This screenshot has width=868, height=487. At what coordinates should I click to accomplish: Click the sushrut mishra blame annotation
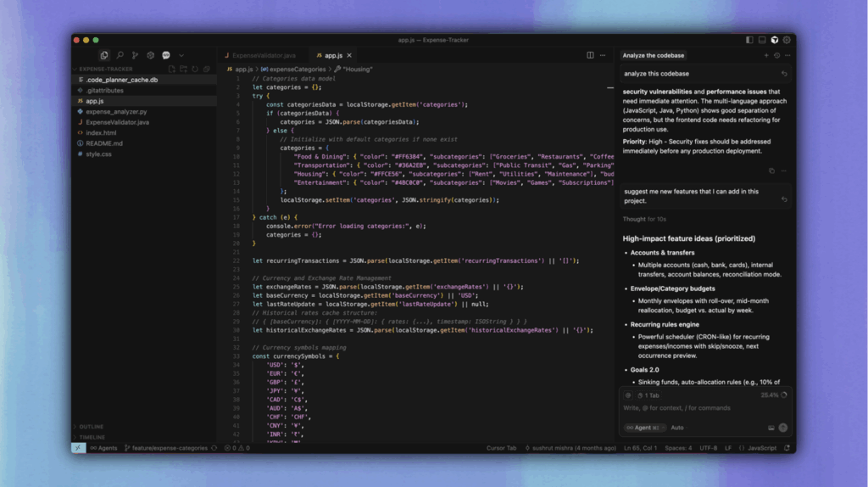570,448
